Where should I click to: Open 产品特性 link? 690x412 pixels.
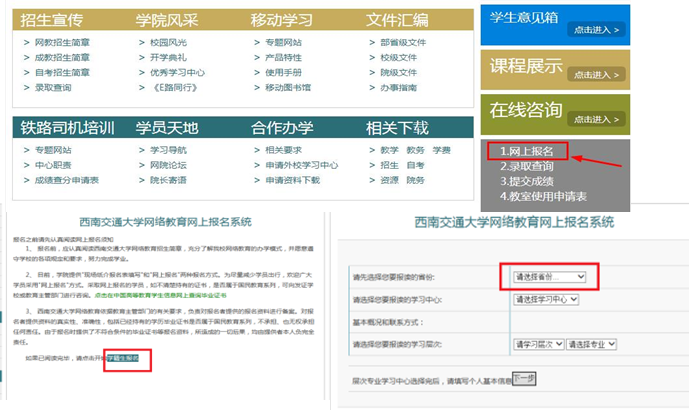point(283,58)
